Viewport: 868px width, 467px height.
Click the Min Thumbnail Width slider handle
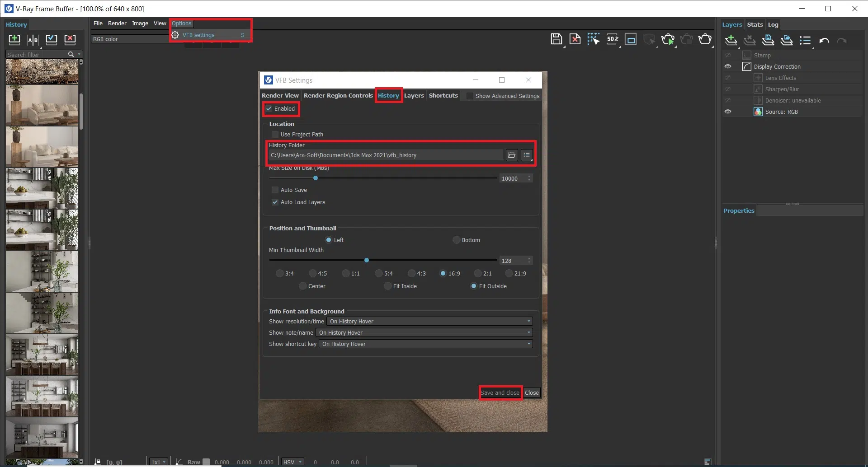[x=367, y=261]
